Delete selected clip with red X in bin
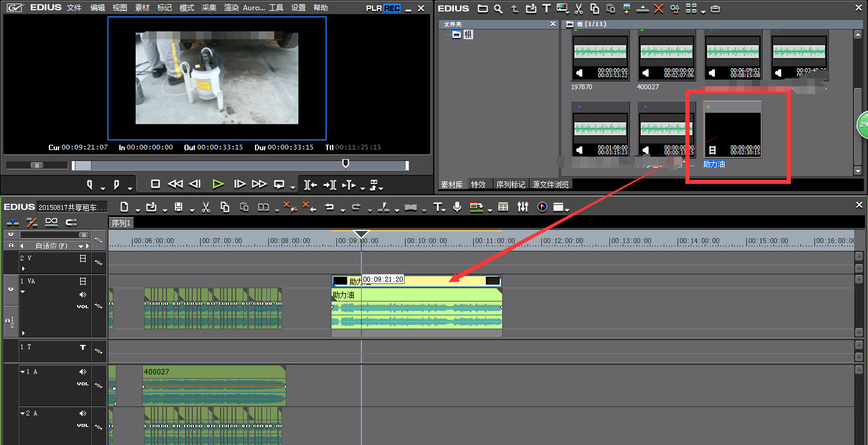This screenshot has width=868, height=445. tap(658, 8)
